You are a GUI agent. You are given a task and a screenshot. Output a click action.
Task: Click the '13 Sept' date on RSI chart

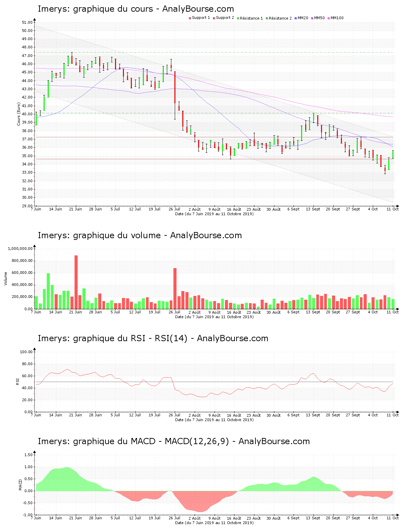tap(313, 415)
